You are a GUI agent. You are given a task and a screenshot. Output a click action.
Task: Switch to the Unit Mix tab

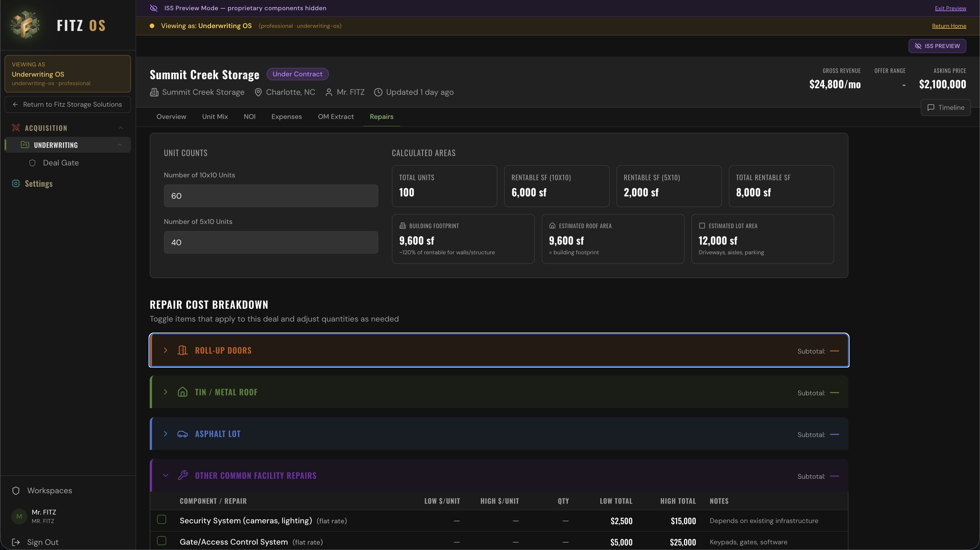coord(215,116)
